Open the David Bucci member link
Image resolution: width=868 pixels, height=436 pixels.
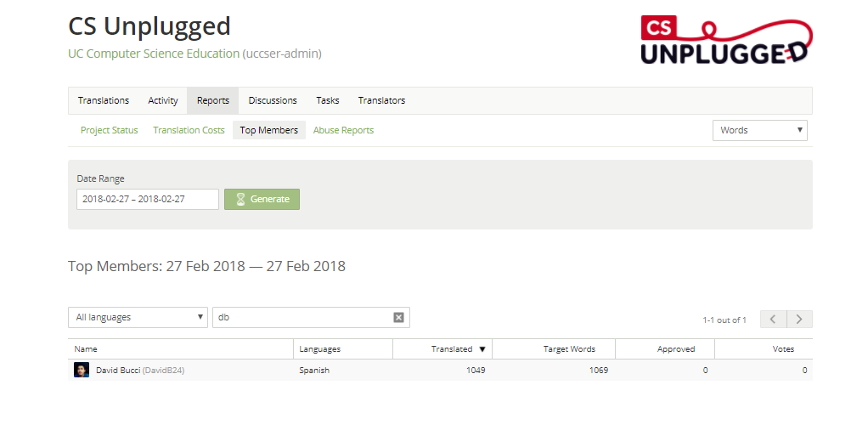tap(118, 370)
